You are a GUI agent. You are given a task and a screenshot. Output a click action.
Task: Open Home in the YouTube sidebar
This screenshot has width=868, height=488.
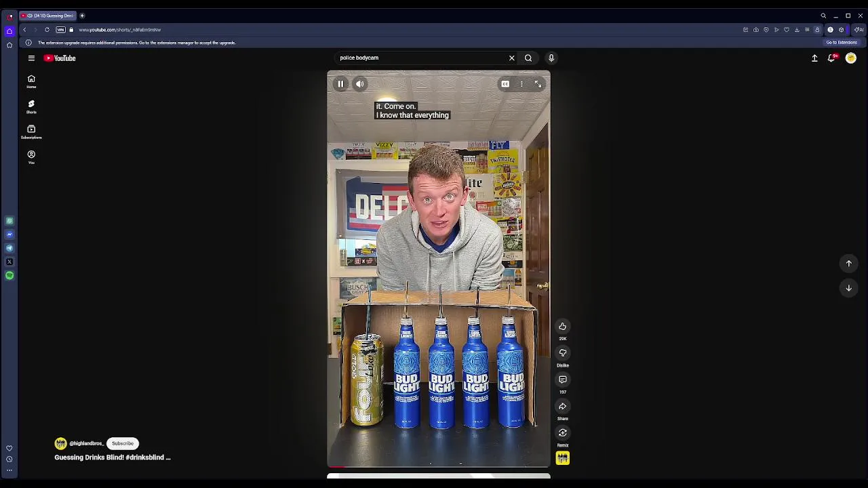(31, 82)
